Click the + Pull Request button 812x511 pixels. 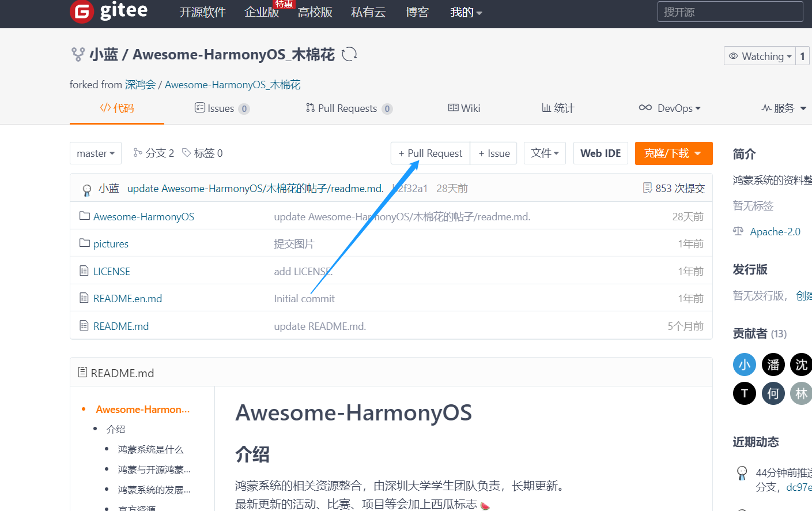[x=430, y=153]
